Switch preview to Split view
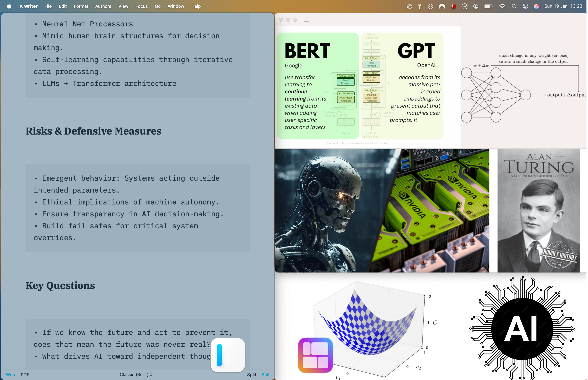This screenshot has width=588, height=380. coord(251,375)
